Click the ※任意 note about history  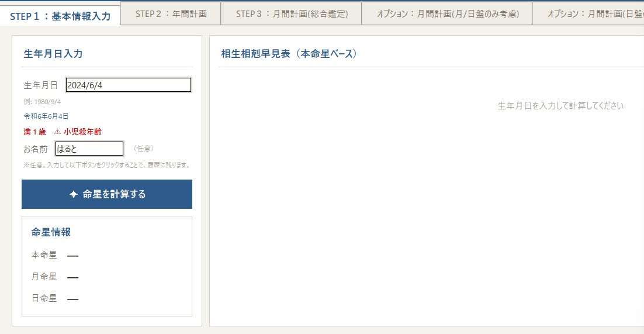point(107,165)
